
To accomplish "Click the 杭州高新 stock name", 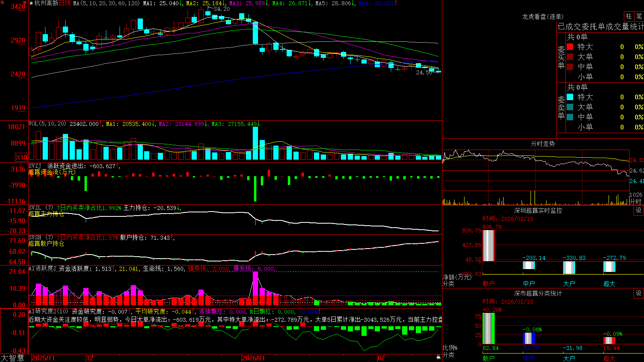I will click(46, 3).
